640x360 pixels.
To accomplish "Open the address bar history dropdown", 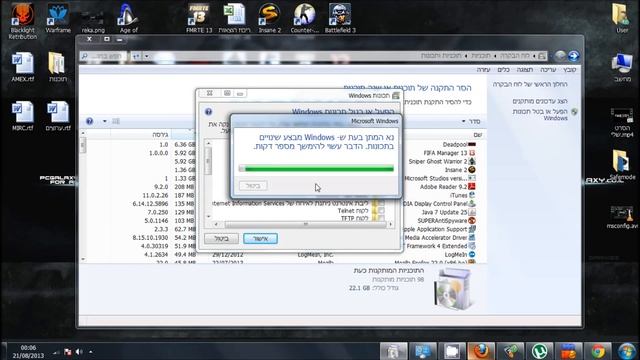I will click(147, 56).
